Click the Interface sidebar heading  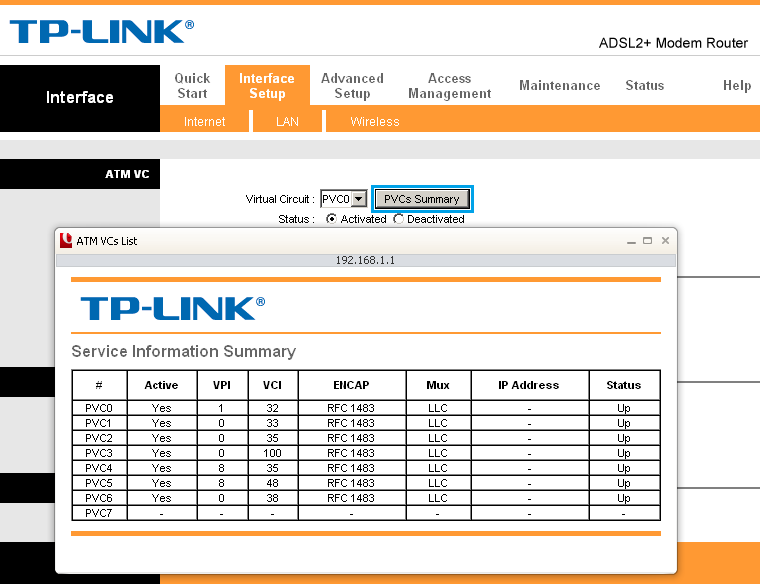click(79, 97)
